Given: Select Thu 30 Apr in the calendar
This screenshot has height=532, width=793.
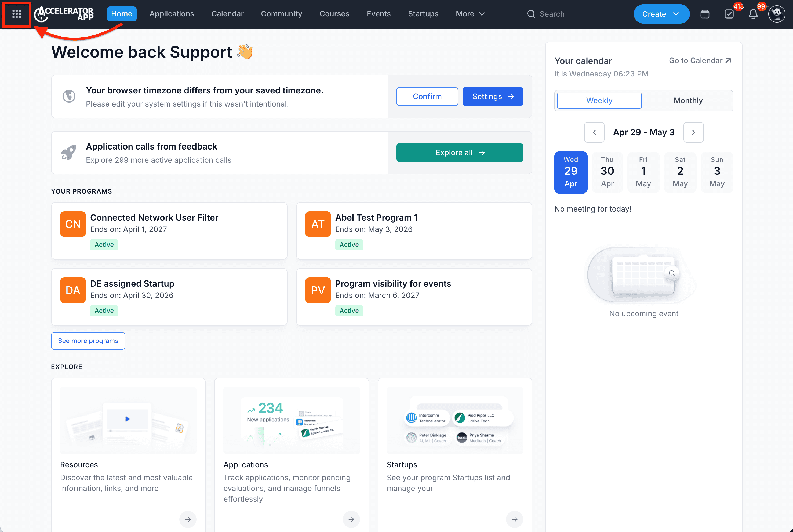Looking at the screenshot, I should tap(607, 172).
